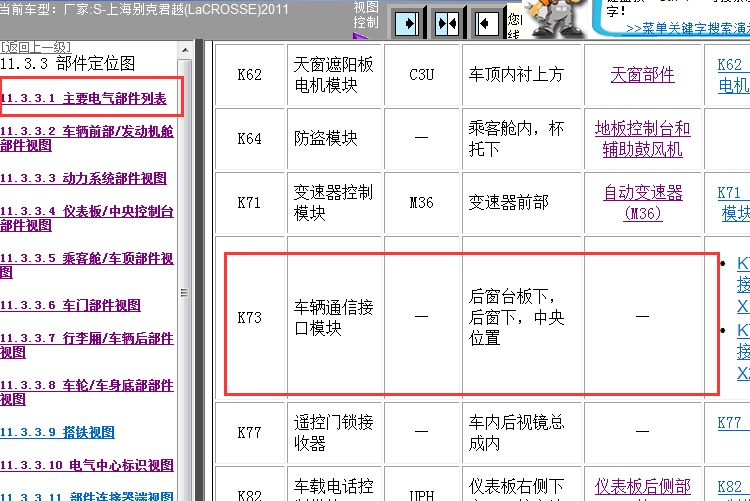Click the sidebar scrollbar thumb
This screenshot has height=501, width=750.
(x=185, y=292)
